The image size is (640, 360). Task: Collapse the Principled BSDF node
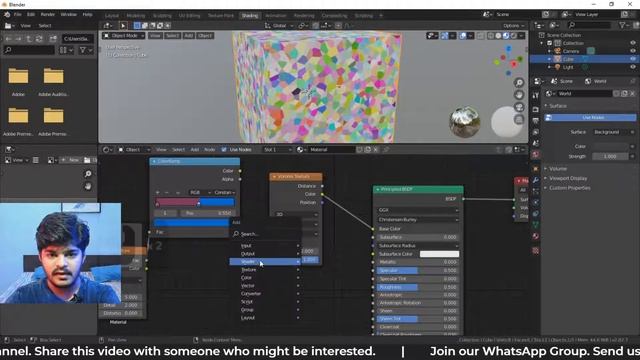tap(378, 189)
